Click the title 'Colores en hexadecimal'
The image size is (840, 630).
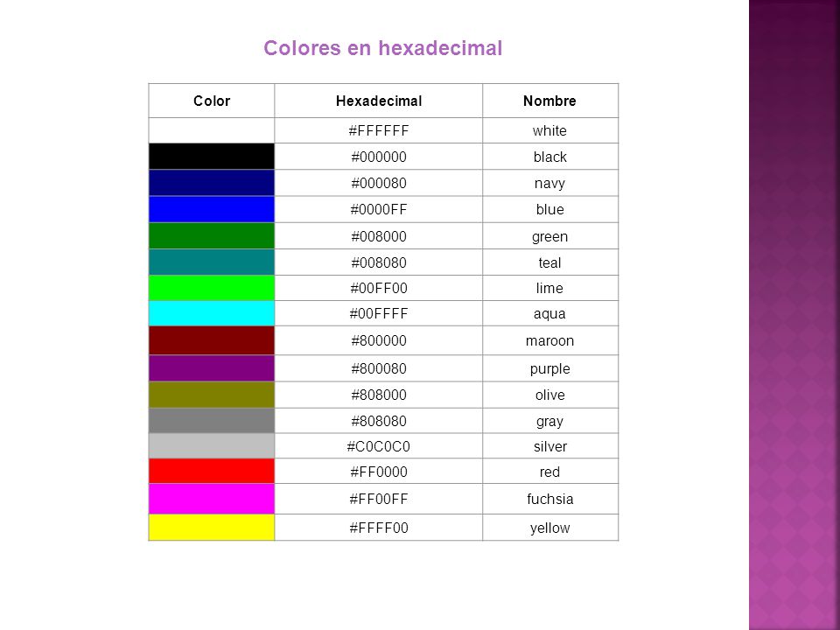click(383, 48)
